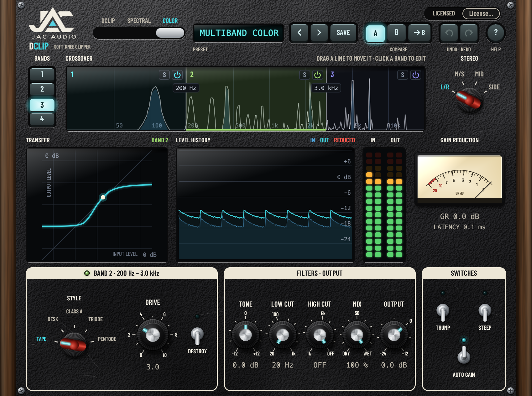Toggle band 2 green power icon
This screenshot has width=532, height=396.
317,75
